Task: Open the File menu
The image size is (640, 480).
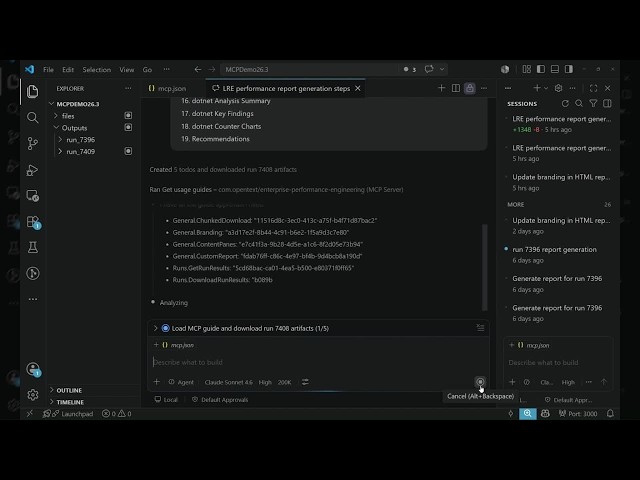Action: tap(48, 70)
